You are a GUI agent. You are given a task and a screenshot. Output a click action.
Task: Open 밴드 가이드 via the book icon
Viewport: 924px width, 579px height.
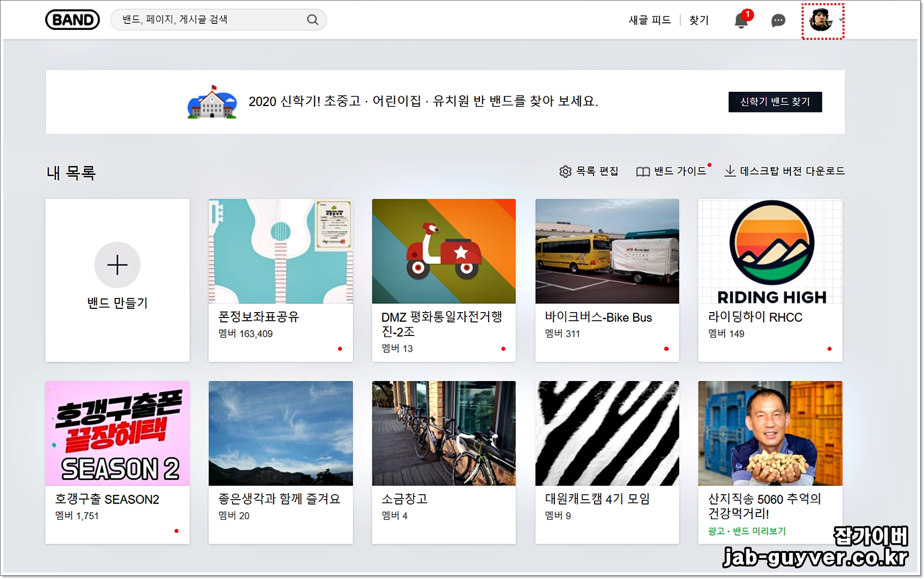point(642,171)
